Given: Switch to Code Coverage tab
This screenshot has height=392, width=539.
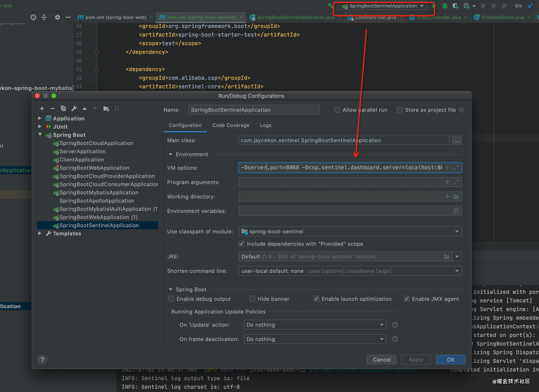Looking at the screenshot, I should [230, 125].
